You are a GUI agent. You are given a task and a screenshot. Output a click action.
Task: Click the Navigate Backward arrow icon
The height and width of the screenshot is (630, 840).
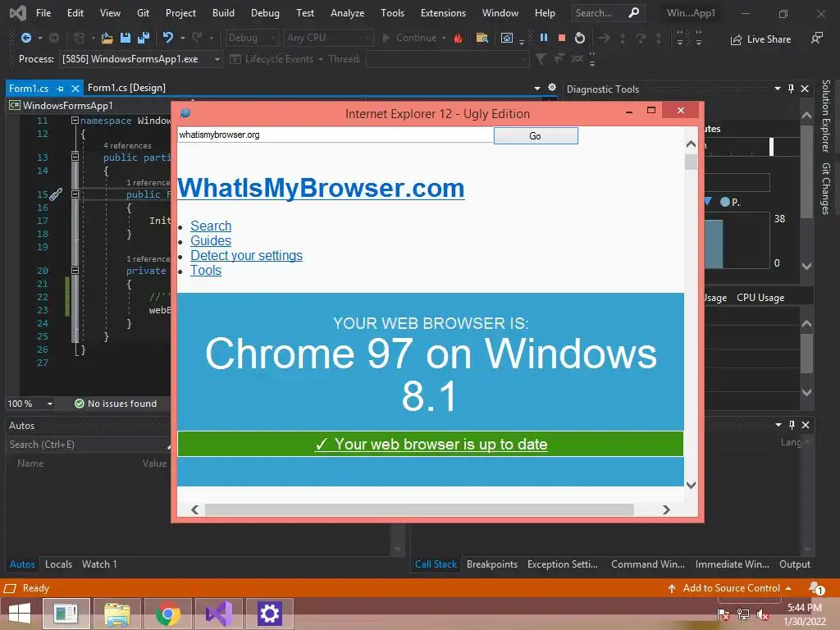click(25, 38)
